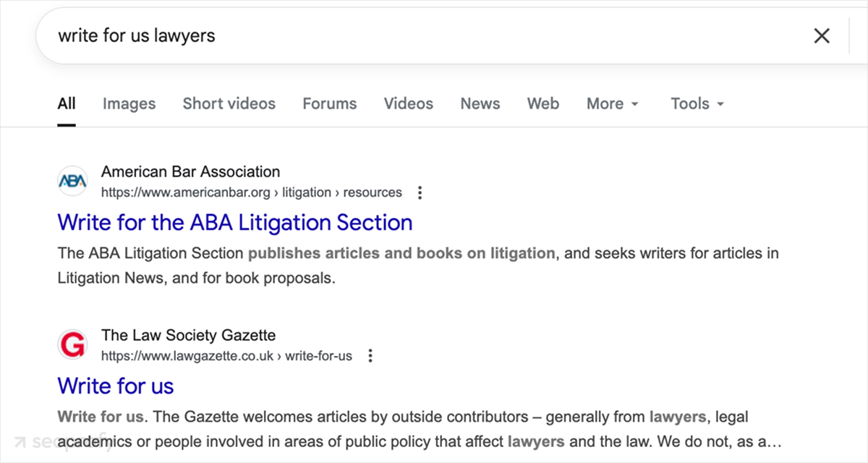Click the American Bar Association site name
Screen dimensions: 868x463
190,172
